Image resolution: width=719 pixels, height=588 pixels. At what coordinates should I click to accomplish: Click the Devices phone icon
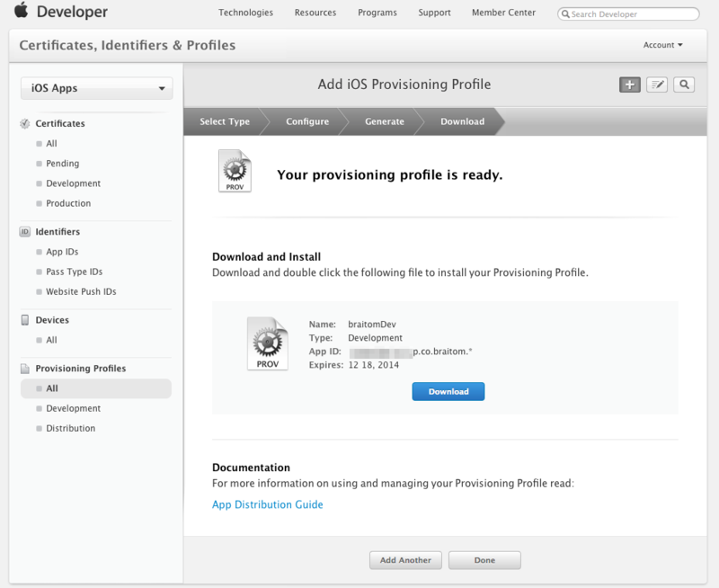pos(25,320)
